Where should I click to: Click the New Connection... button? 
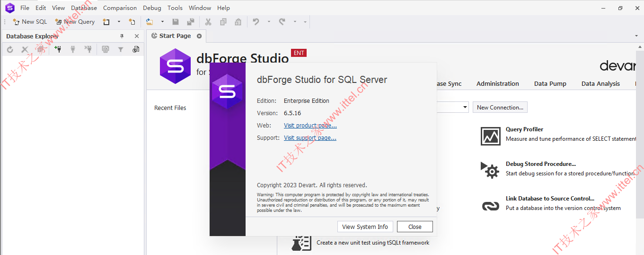500,108
